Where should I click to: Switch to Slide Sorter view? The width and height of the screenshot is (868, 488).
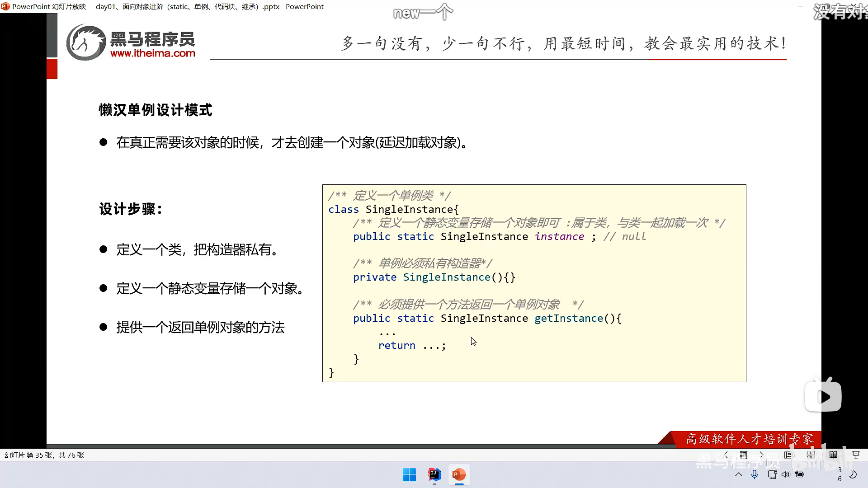click(x=811, y=455)
